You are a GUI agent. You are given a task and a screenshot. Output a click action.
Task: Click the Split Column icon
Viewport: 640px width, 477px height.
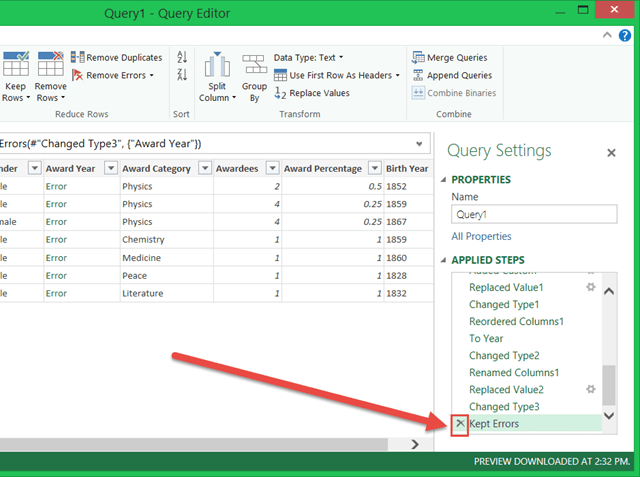(x=217, y=67)
